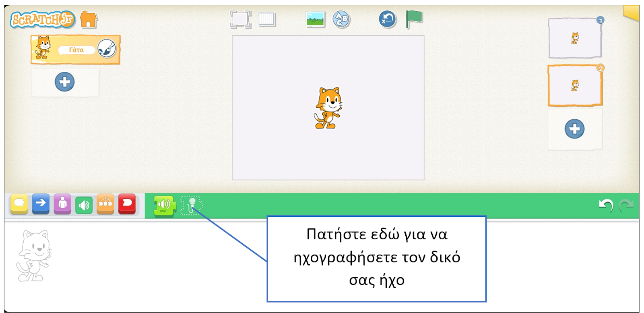Open paint editor for Γάτα character
This screenshot has height=313, width=644.
(x=107, y=49)
